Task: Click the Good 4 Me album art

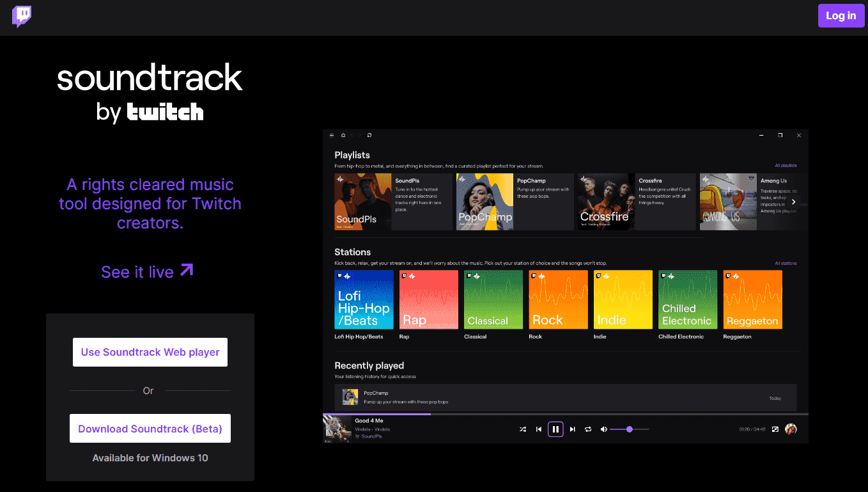Action: click(x=336, y=429)
